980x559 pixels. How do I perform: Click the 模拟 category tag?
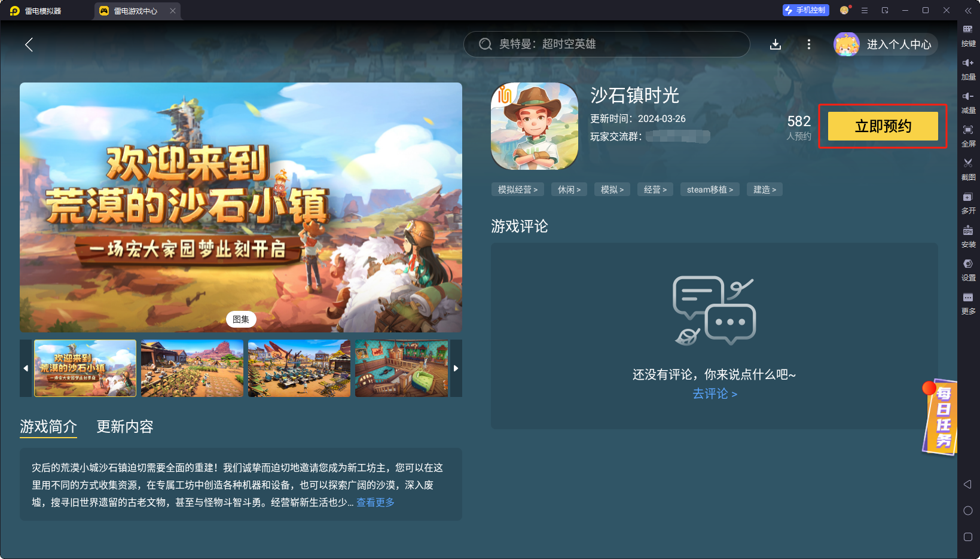click(x=612, y=190)
